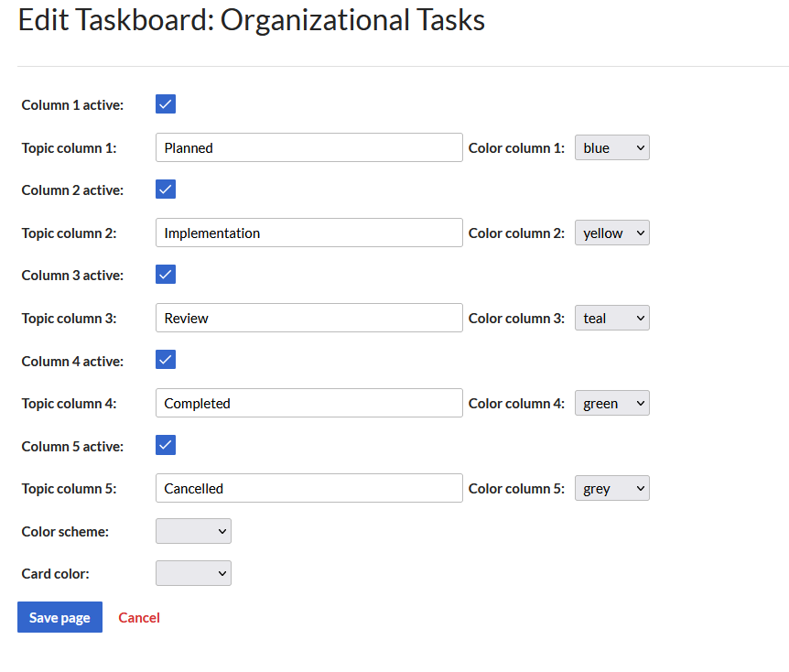Open the Color column 3 teal dropdown
This screenshot has height=672, width=789.
(x=611, y=318)
